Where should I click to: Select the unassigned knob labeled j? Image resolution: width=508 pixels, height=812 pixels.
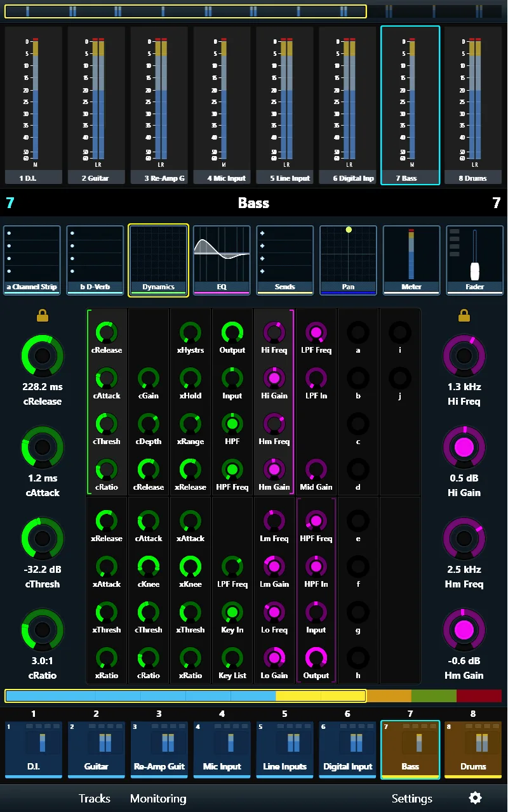(400, 378)
